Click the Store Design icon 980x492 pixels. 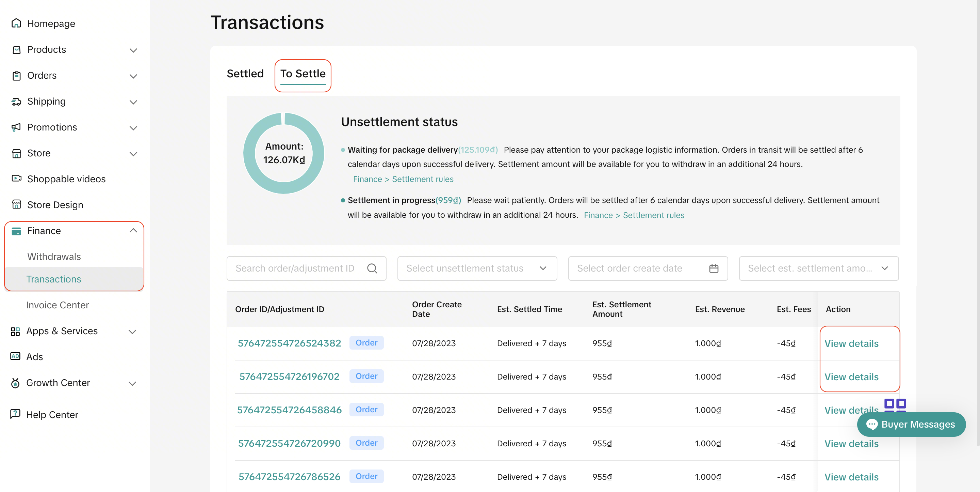[16, 204]
